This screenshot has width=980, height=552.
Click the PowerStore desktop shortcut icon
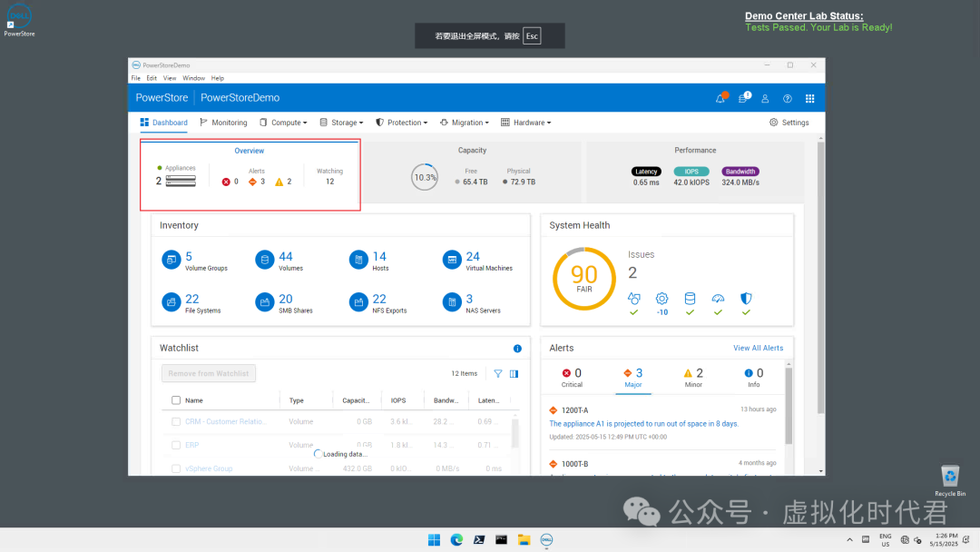19,20
